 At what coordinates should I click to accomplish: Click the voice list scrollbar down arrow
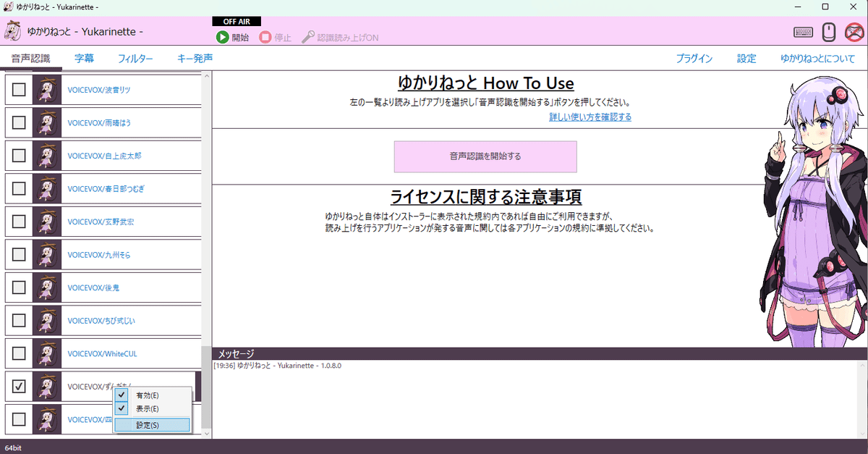[206, 434]
